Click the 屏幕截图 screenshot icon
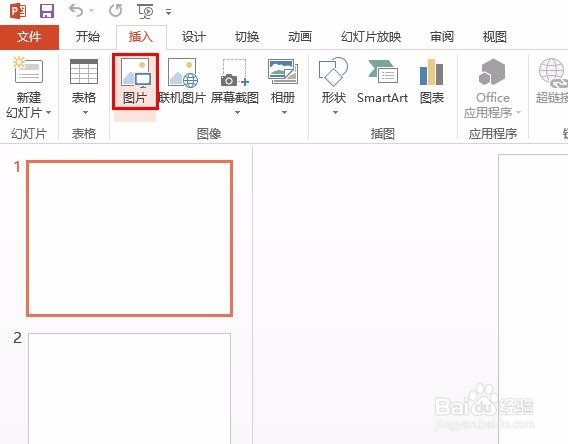 (235, 72)
